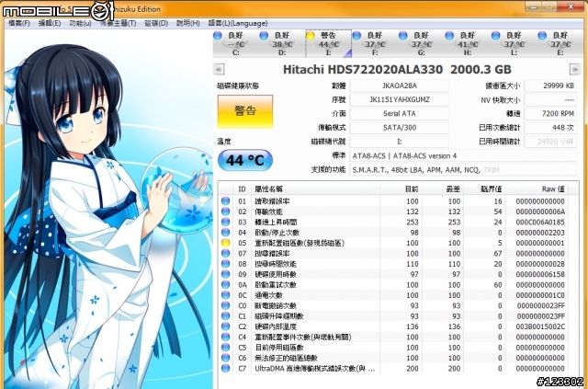Click rotation rate field 7200 RPM

click(550, 113)
